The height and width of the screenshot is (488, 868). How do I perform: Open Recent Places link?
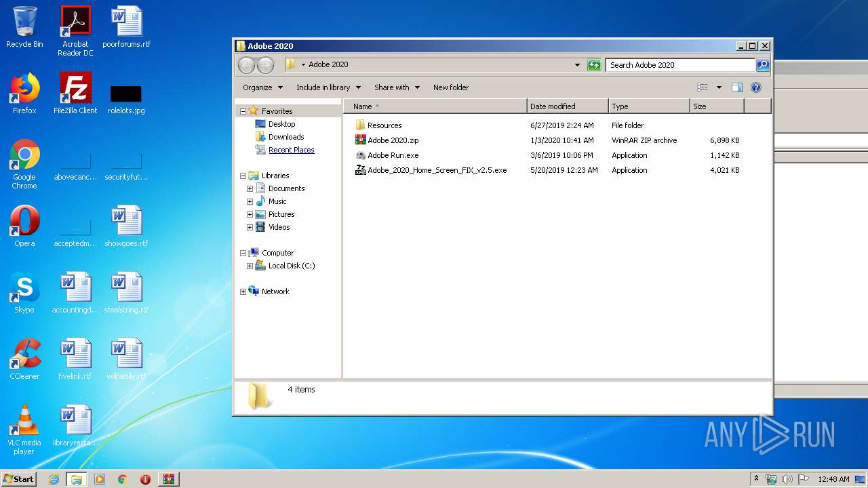[292, 150]
